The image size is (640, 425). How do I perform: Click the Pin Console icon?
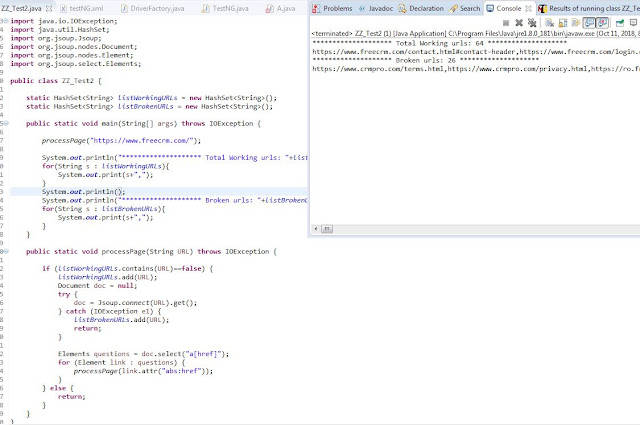(x=620, y=23)
